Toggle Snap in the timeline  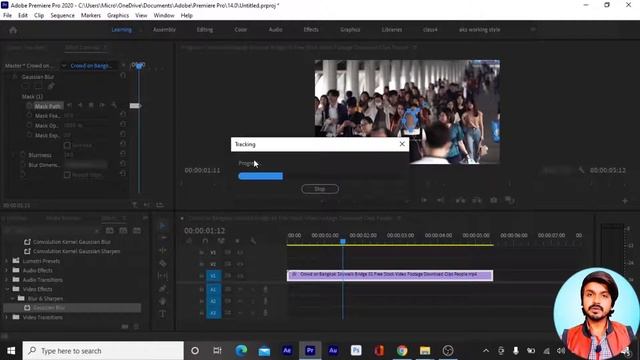205,241
